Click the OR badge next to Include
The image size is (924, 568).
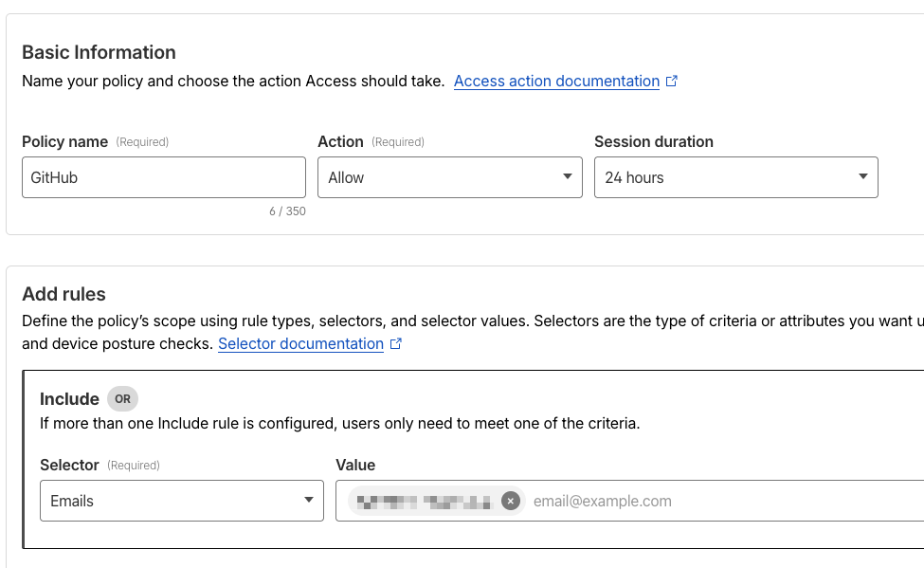click(x=122, y=398)
